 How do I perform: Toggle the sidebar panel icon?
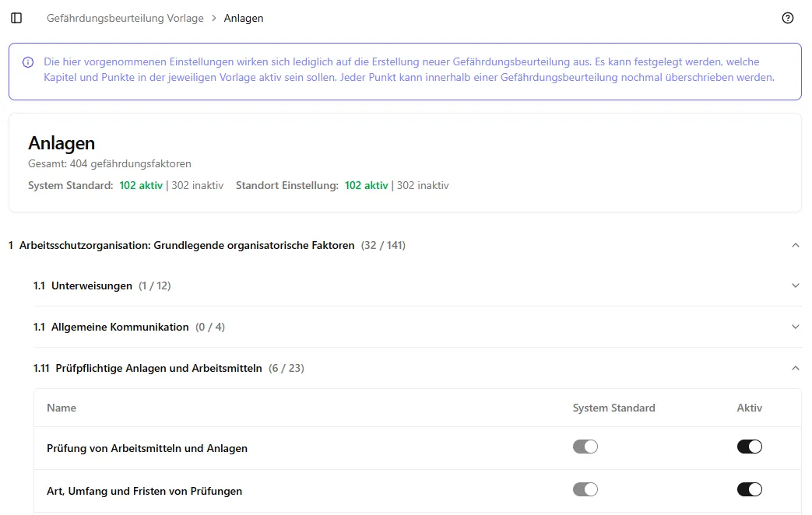pos(16,18)
